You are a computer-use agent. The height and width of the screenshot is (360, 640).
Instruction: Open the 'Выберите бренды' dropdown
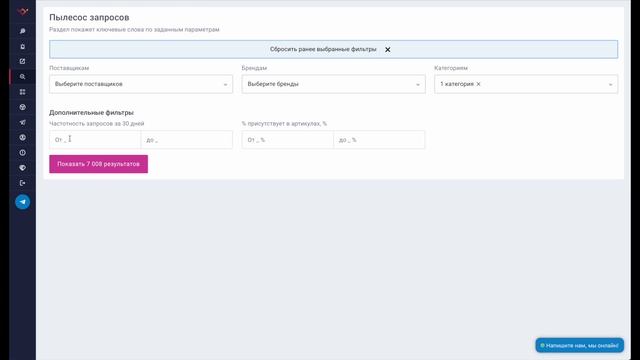(x=333, y=84)
